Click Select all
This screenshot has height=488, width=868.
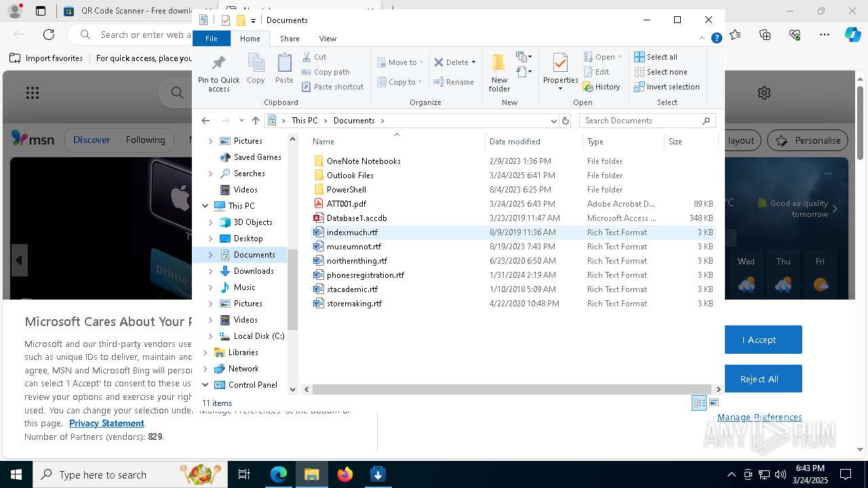[656, 57]
